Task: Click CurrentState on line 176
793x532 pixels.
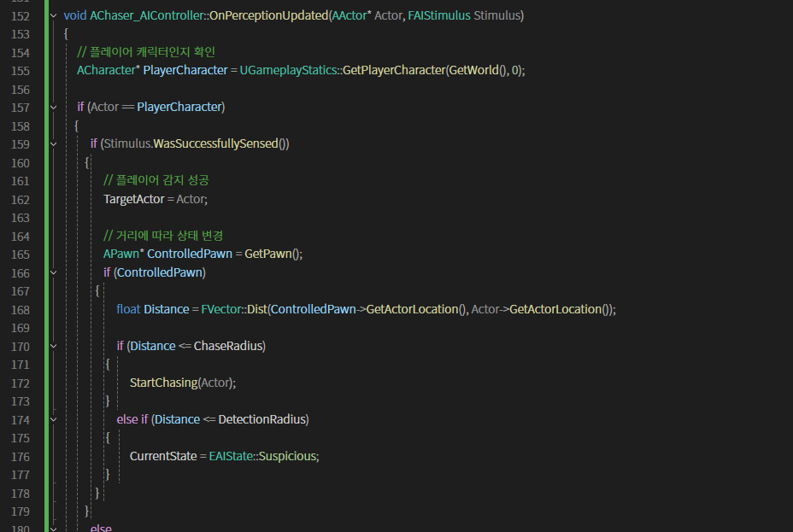Action: pos(163,456)
